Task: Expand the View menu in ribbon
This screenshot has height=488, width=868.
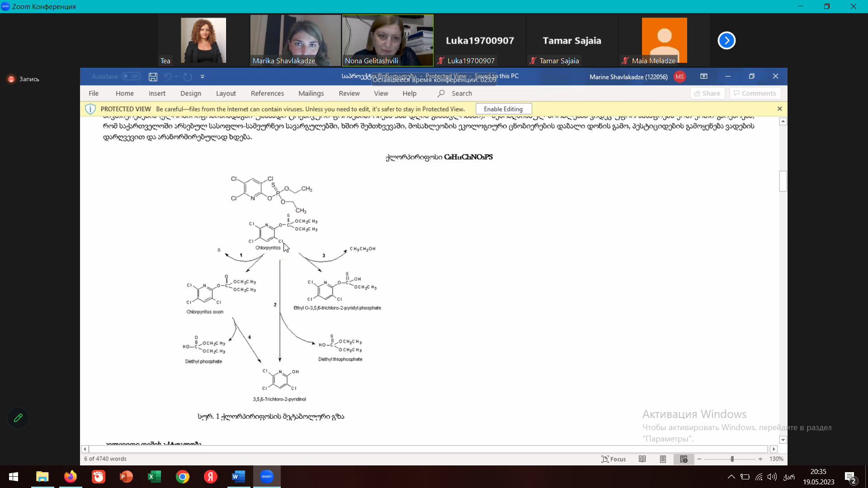Action: [382, 93]
